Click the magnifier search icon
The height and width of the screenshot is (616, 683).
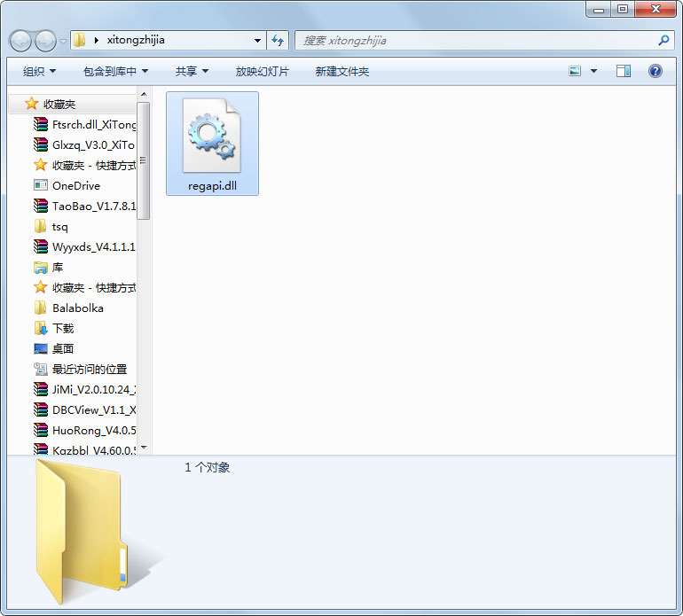pos(663,41)
